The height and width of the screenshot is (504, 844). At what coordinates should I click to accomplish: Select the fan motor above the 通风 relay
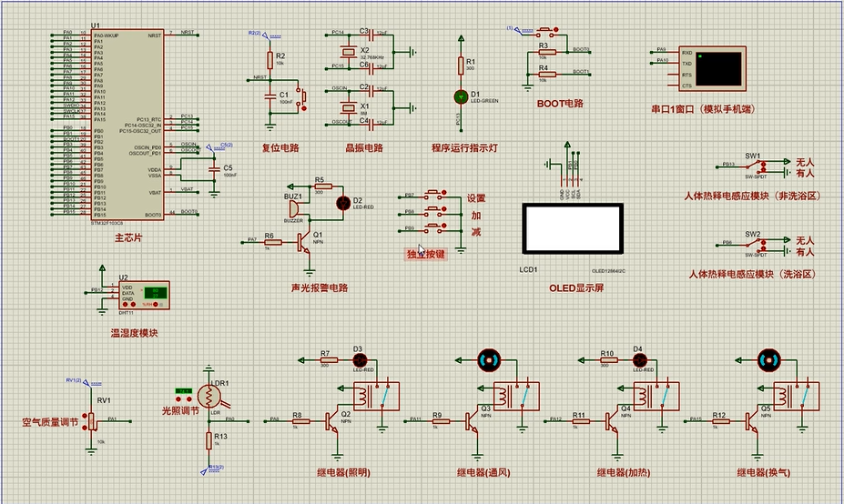coord(489,360)
